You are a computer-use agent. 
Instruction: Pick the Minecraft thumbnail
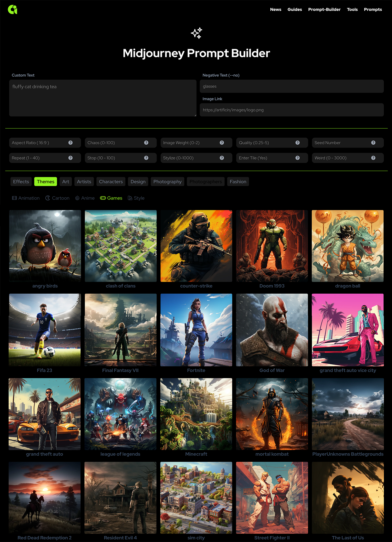196,414
